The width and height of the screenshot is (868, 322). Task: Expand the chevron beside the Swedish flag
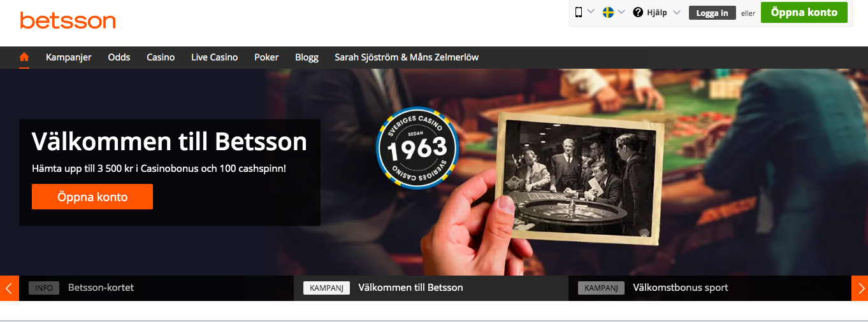[621, 12]
